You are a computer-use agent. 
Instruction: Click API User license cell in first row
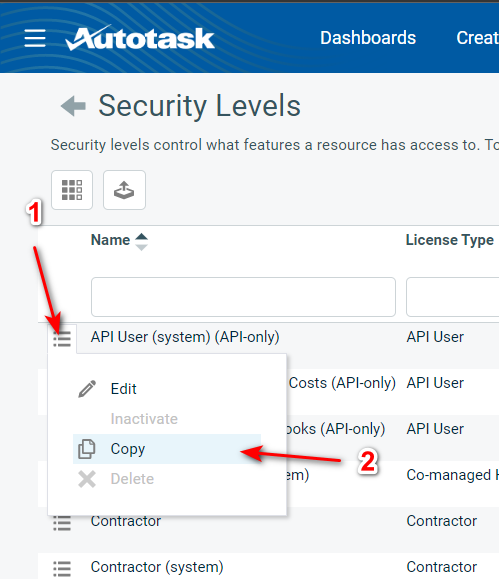(x=435, y=337)
